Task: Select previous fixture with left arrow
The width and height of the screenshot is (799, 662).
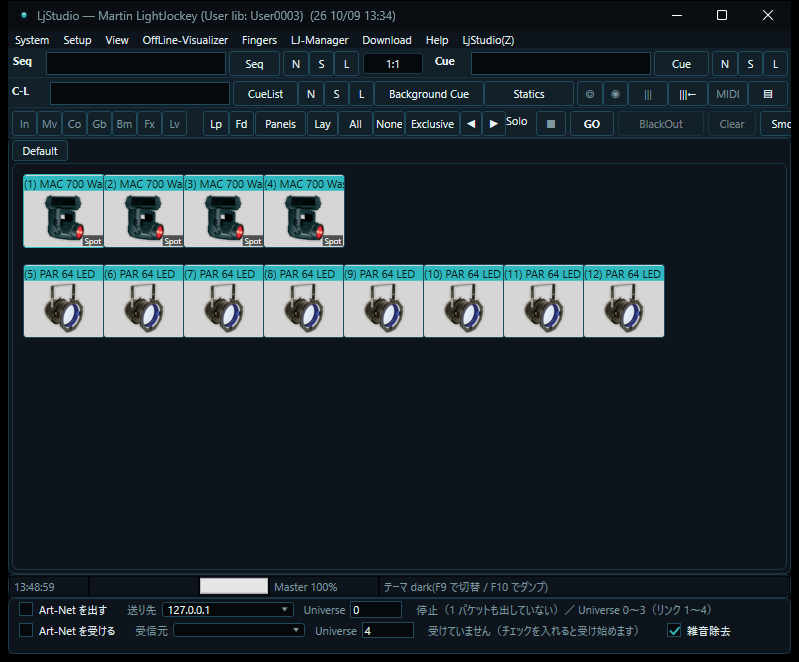Action: [471, 124]
